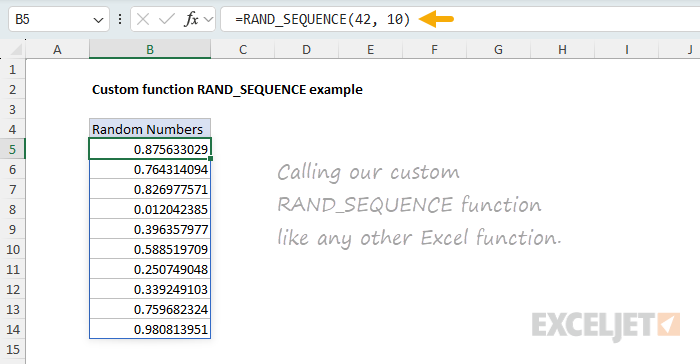700x364 pixels.
Task: Click cell containing 0.759682324
Action: [150, 309]
